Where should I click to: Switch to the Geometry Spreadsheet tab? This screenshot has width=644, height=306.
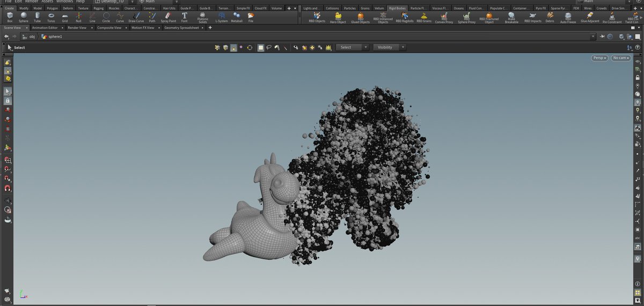[182, 27]
